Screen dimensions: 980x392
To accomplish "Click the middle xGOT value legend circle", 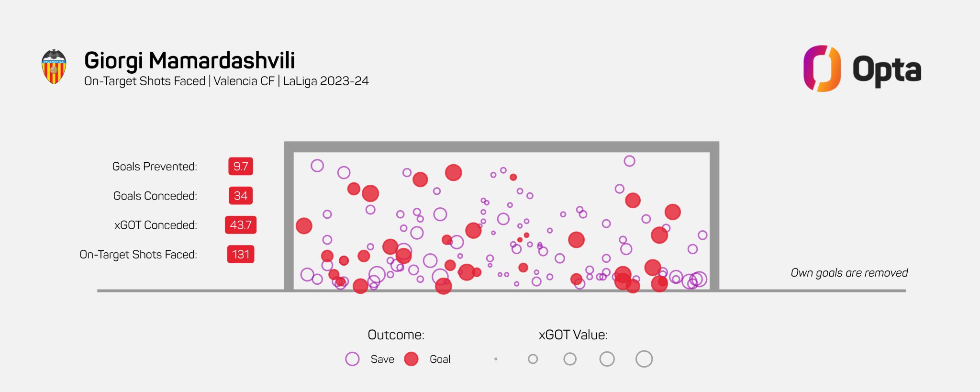I will (x=570, y=359).
